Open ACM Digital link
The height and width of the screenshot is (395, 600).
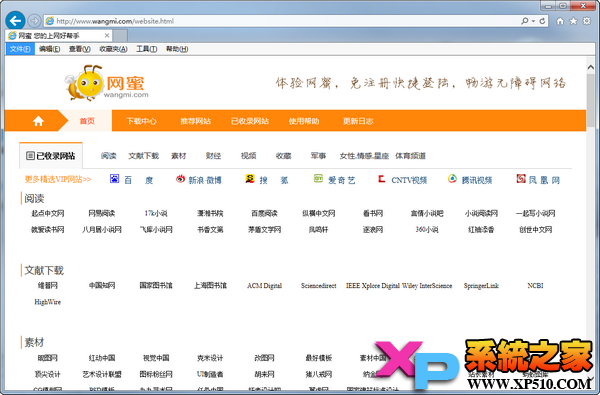(264, 286)
